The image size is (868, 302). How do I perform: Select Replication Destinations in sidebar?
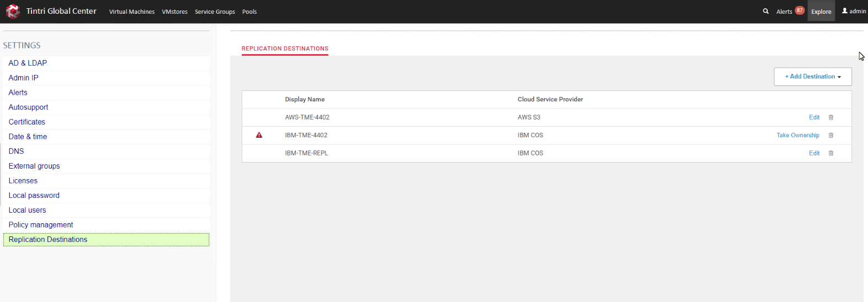click(x=106, y=240)
